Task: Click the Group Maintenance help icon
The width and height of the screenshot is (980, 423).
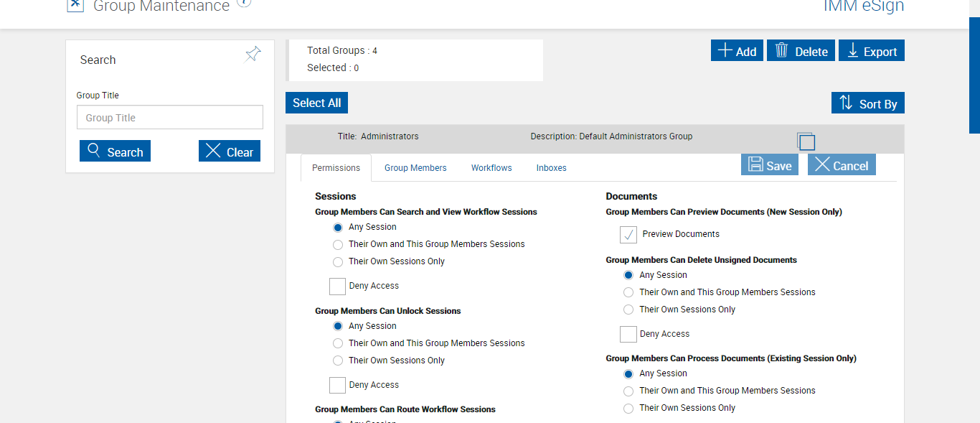Action: click(244, 3)
